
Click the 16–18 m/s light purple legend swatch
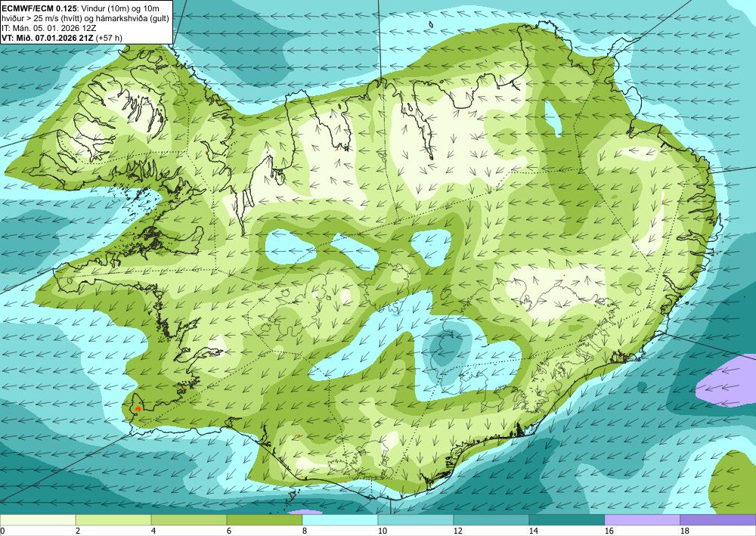643,519
